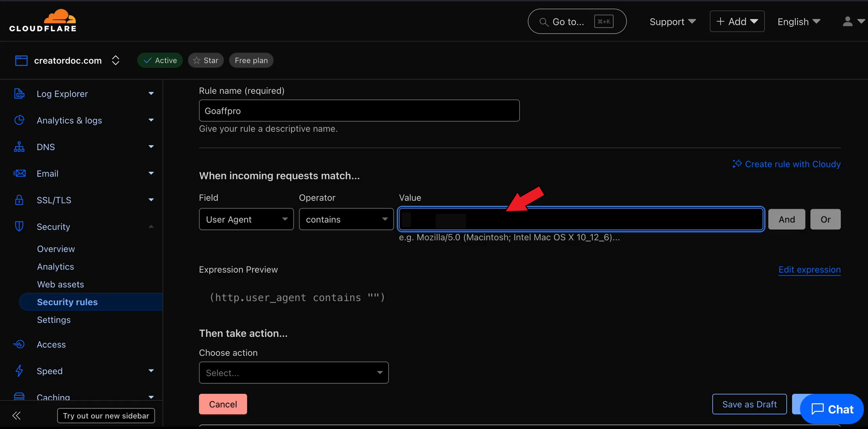Screen dimensions: 868x429
Task: Collapse the Security section in sidebar
Action: click(151, 227)
